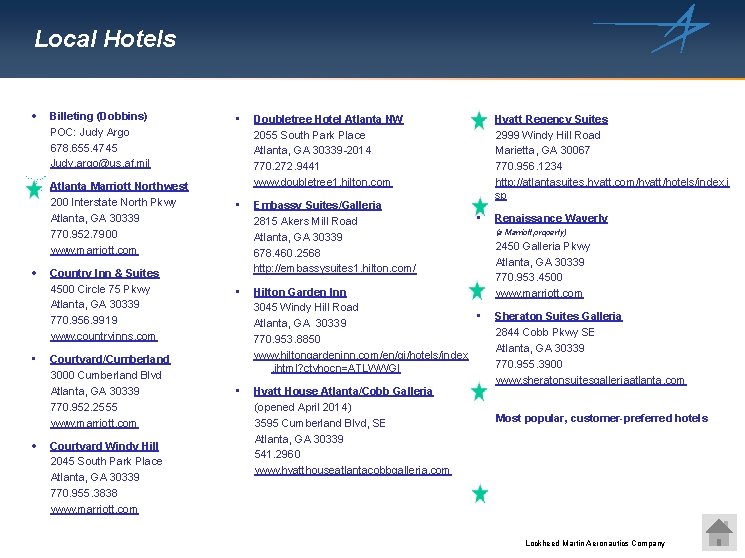Click the Judy.argo@us.af.mil email link
The image size is (745, 558).
pos(100,164)
